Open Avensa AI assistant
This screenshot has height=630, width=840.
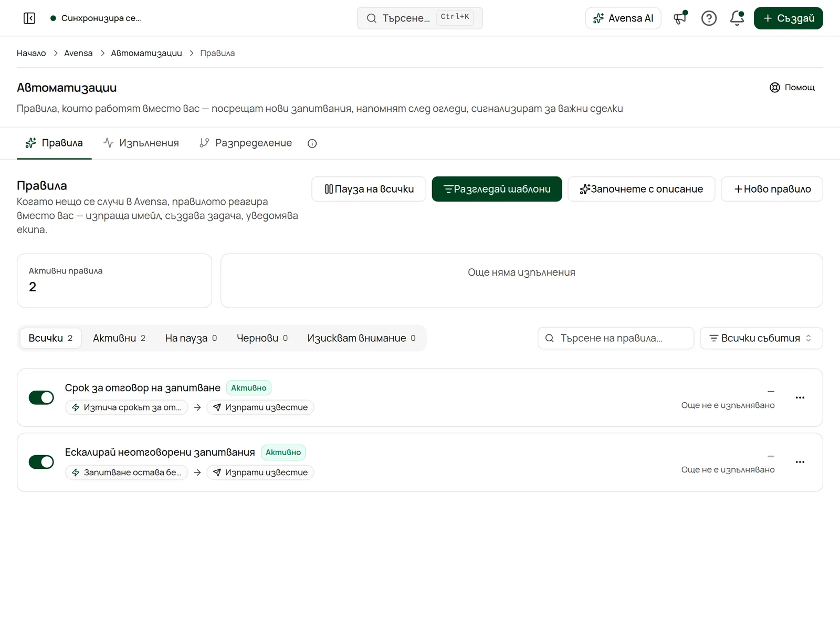623,18
